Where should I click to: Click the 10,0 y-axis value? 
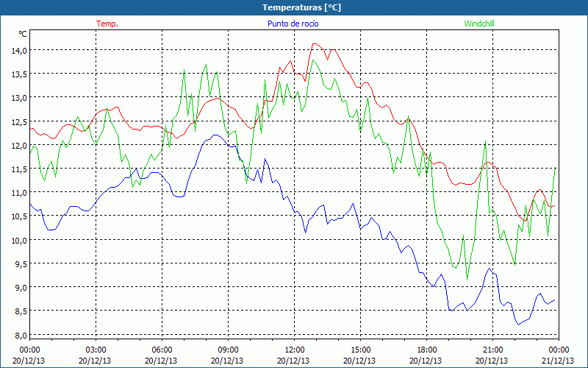coord(19,240)
